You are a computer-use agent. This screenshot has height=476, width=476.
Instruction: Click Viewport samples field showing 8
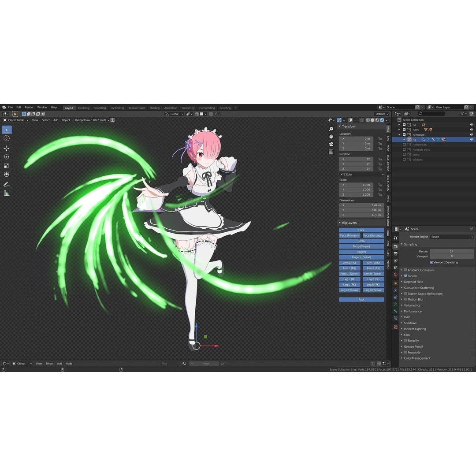point(452,256)
